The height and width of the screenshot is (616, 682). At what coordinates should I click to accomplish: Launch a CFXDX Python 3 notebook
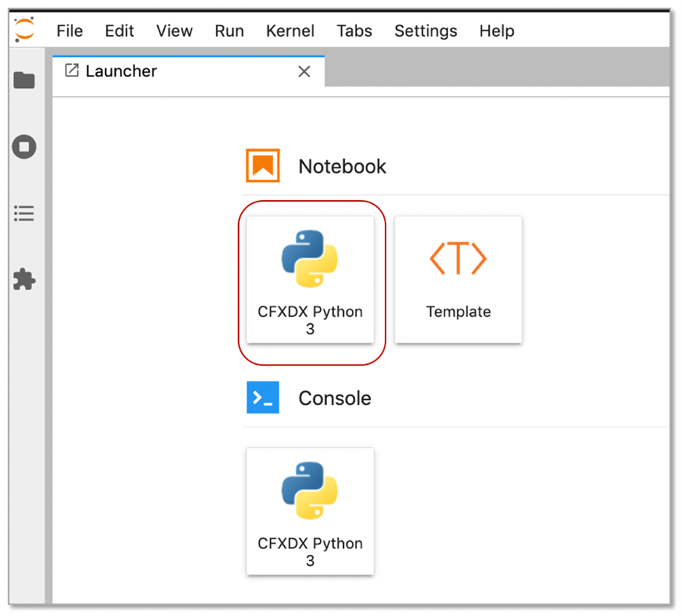click(x=310, y=279)
